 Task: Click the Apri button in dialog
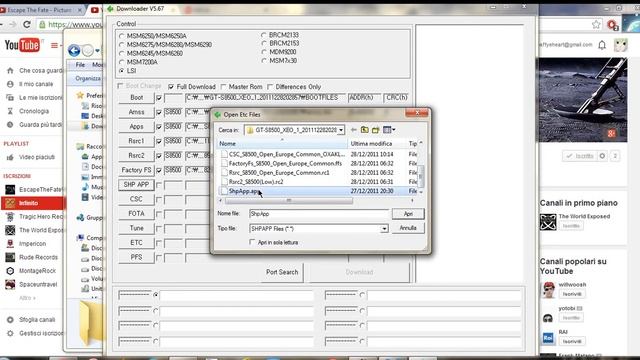pyautogui.click(x=408, y=214)
